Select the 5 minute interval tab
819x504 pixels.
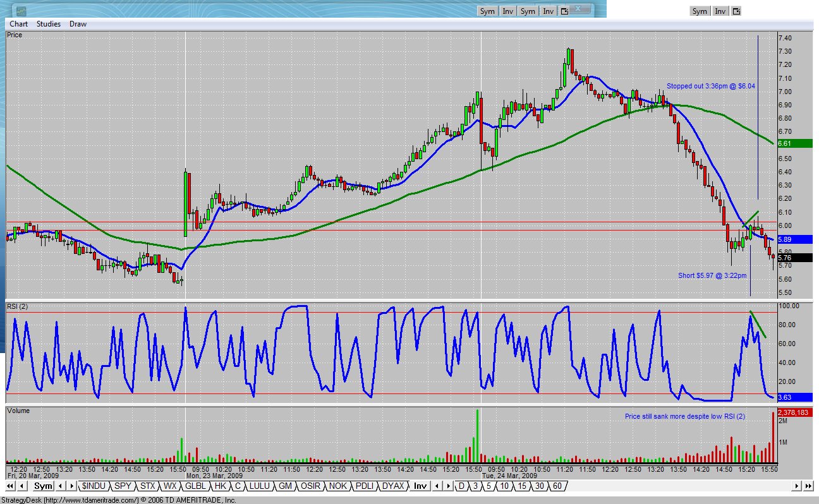click(488, 486)
